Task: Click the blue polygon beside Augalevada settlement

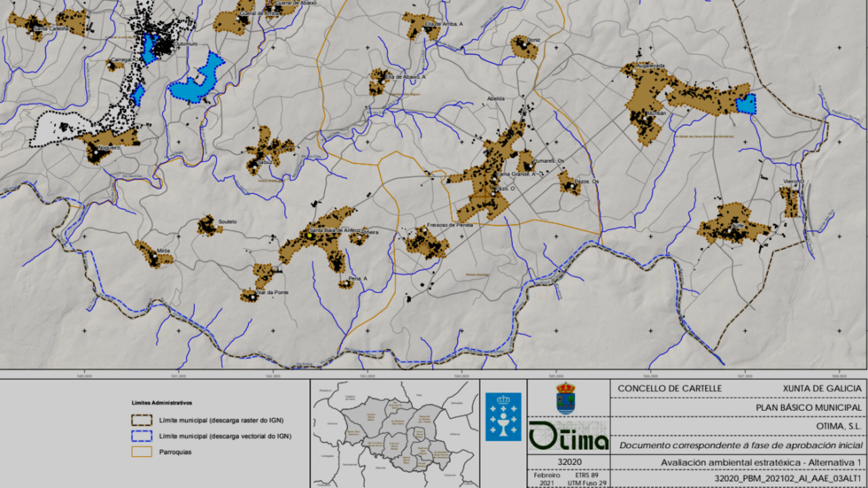Action: click(x=746, y=104)
